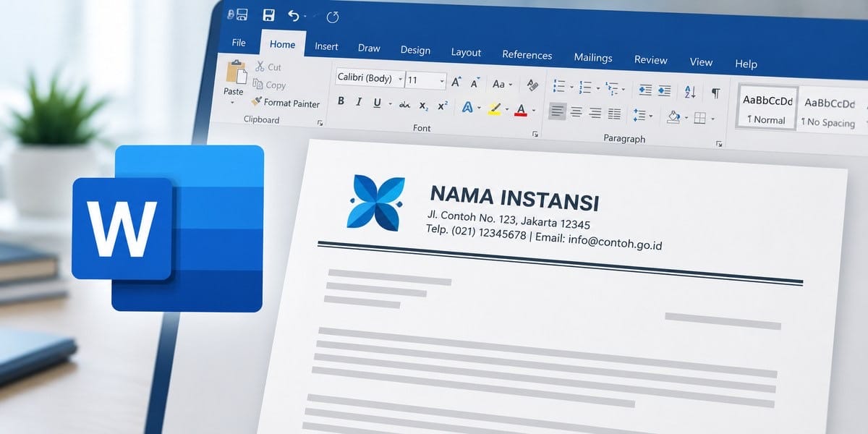
Task: Click the red font color button
Action: pyautogui.click(x=521, y=110)
